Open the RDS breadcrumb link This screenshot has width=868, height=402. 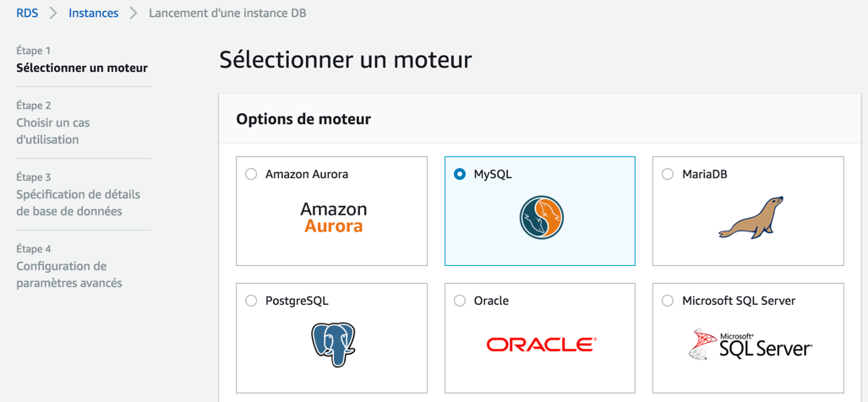click(x=27, y=14)
